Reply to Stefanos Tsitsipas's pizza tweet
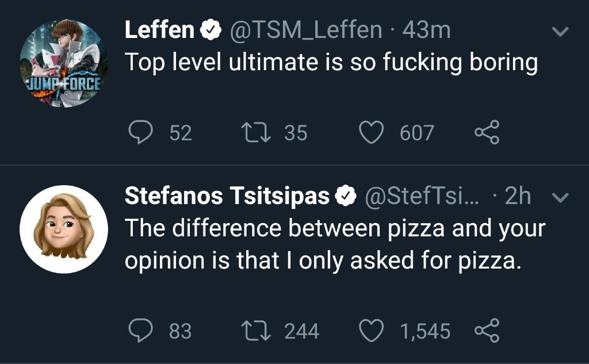The height and width of the screenshot is (364, 589). click(x=139, y=331)
